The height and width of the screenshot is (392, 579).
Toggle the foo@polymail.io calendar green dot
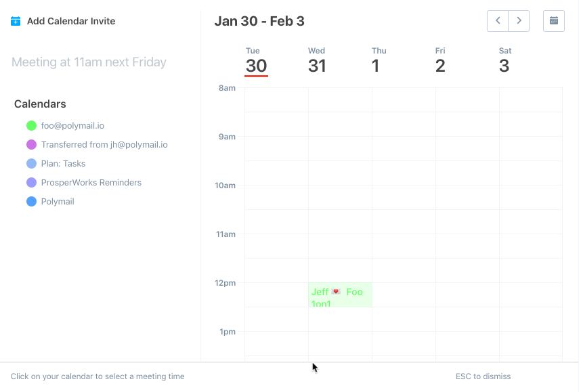click(31, 126)
